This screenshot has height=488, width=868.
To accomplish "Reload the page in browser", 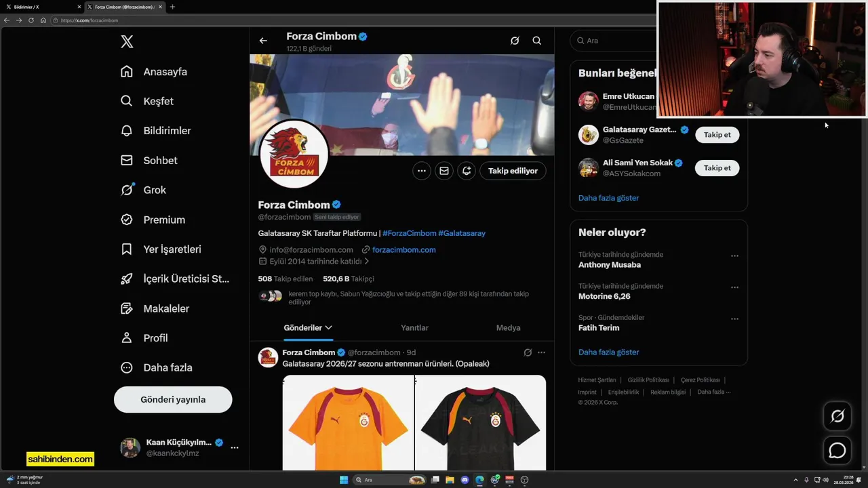I will [x=31, y=20].
